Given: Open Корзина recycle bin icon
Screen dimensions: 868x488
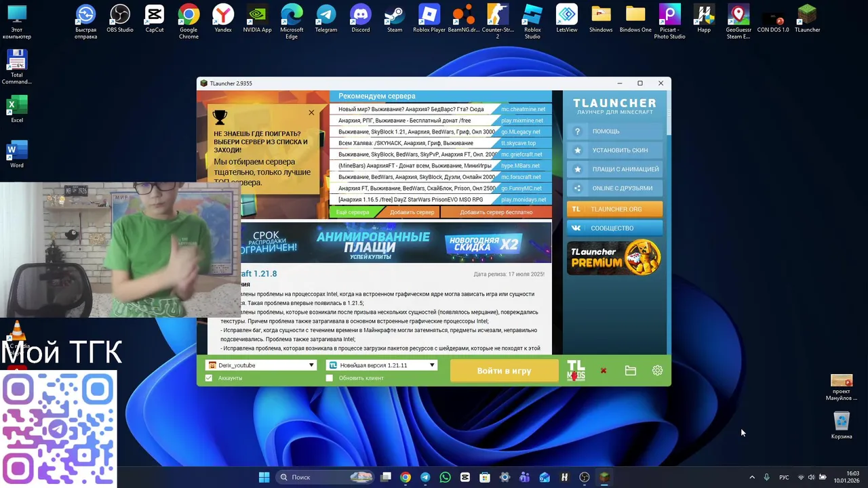Looking at the screenshot, I should click(x=842, y=426).
